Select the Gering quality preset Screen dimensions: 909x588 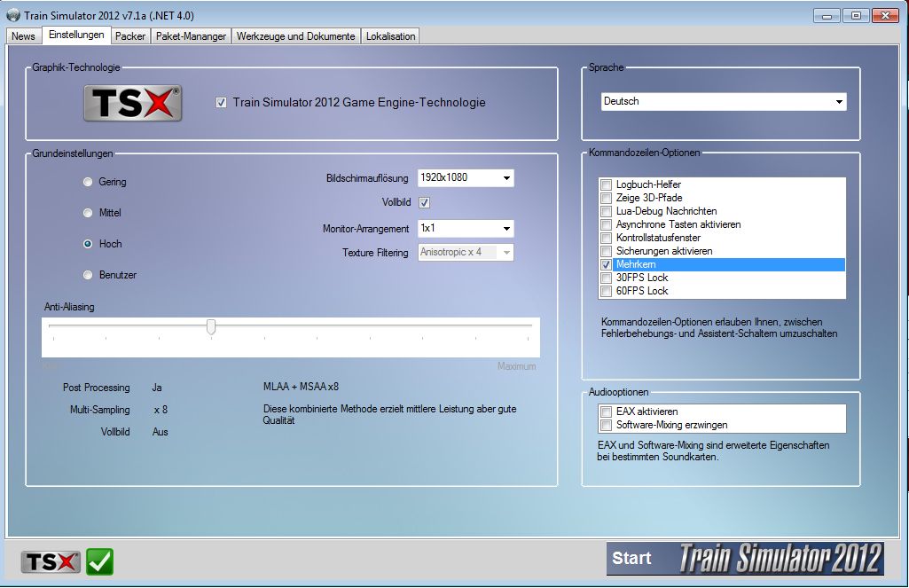tap(88, 182)
